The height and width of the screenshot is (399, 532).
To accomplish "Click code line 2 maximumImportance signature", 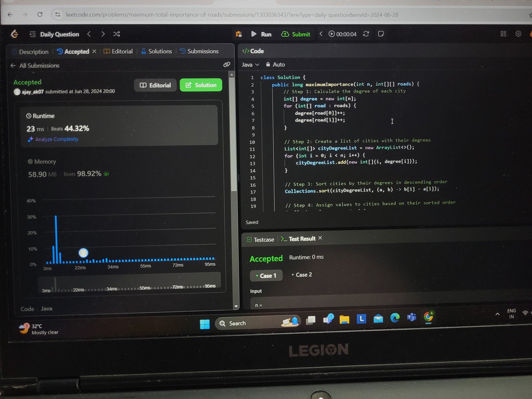I will [x=345, y=84].
